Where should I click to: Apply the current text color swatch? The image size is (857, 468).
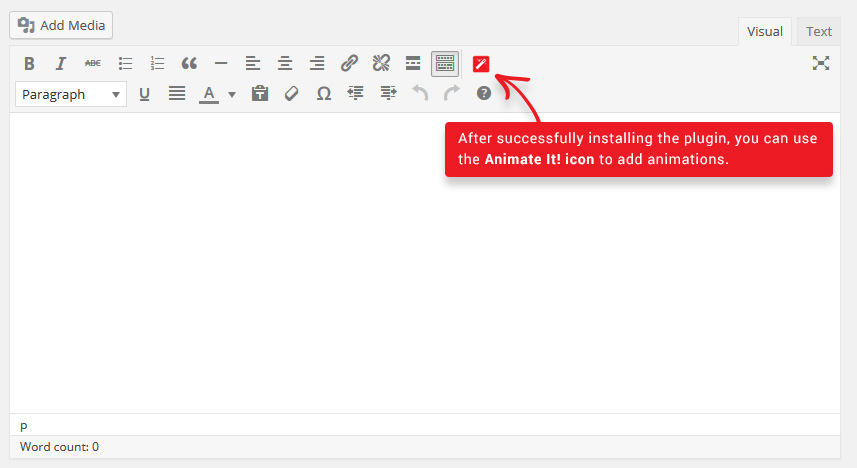(x=209, y=94)
